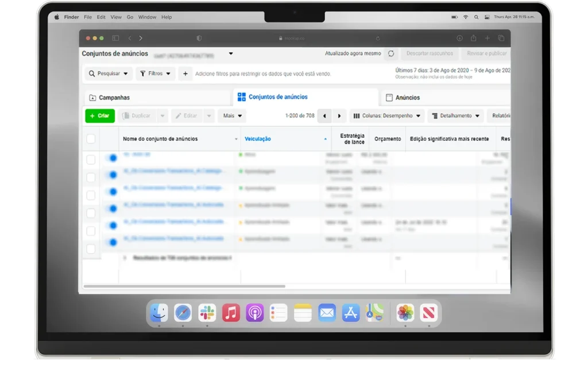Select all rows with header checkbox

point(91,139)
